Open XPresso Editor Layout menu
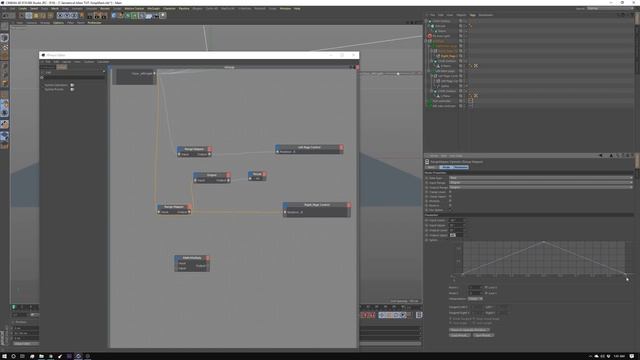Screen dimensions: 640x360 66,62
